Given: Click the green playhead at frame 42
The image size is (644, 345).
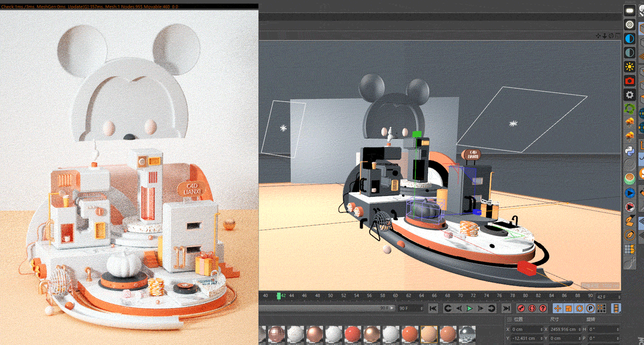Looking at the screenshot, I should [279, 296].
